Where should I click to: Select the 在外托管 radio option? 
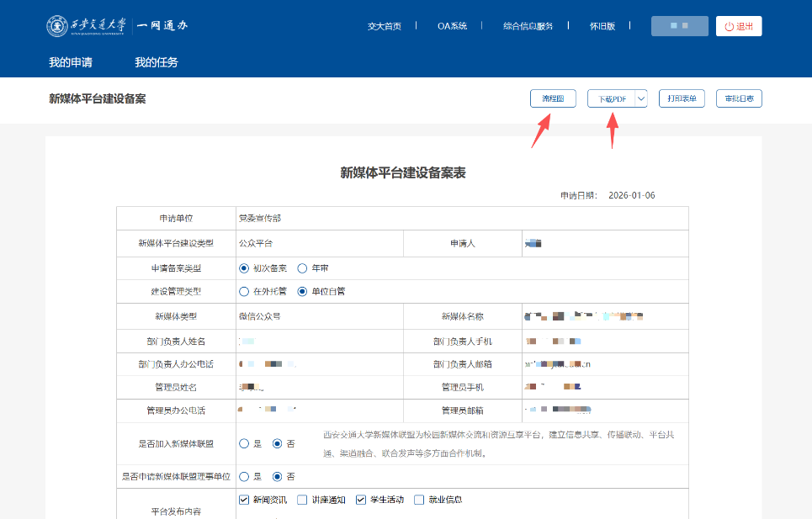tap(244, 292)
